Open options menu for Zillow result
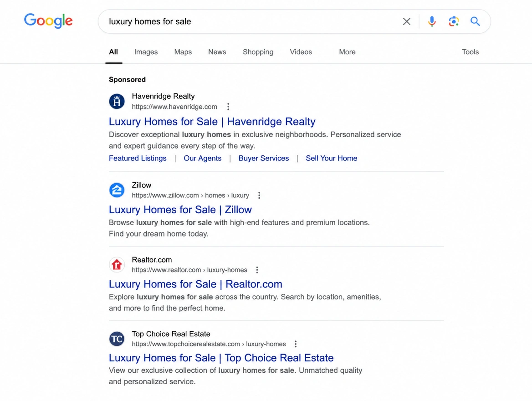The image size is (532, 401). (259, 195)
